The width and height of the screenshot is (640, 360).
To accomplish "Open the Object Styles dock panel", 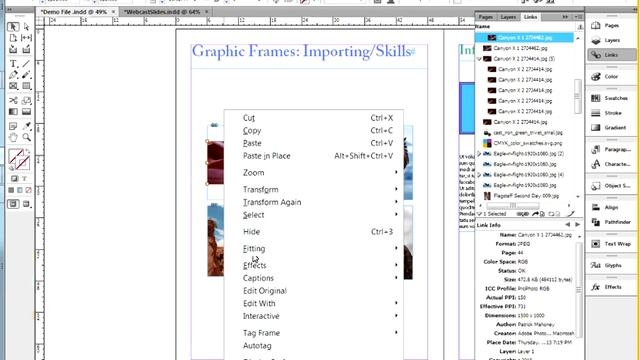I will coord(611,186).
